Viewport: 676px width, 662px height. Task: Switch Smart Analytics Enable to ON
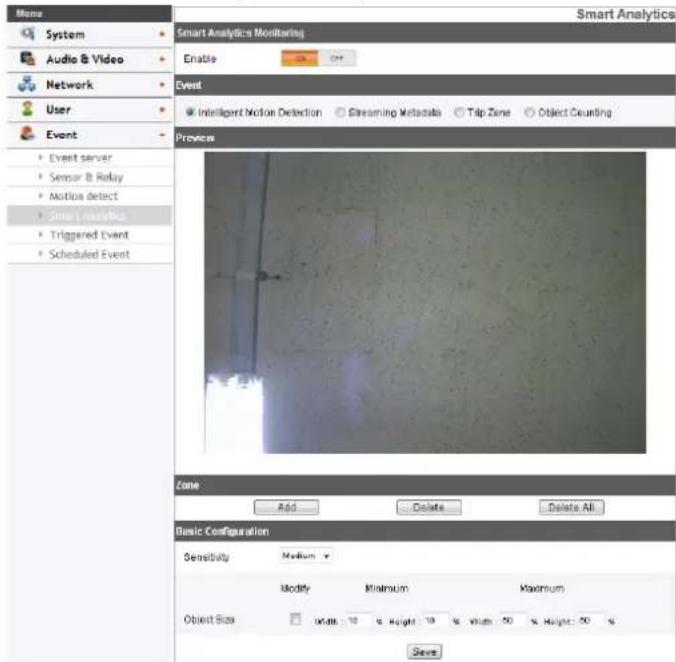[x=300, y=58]
